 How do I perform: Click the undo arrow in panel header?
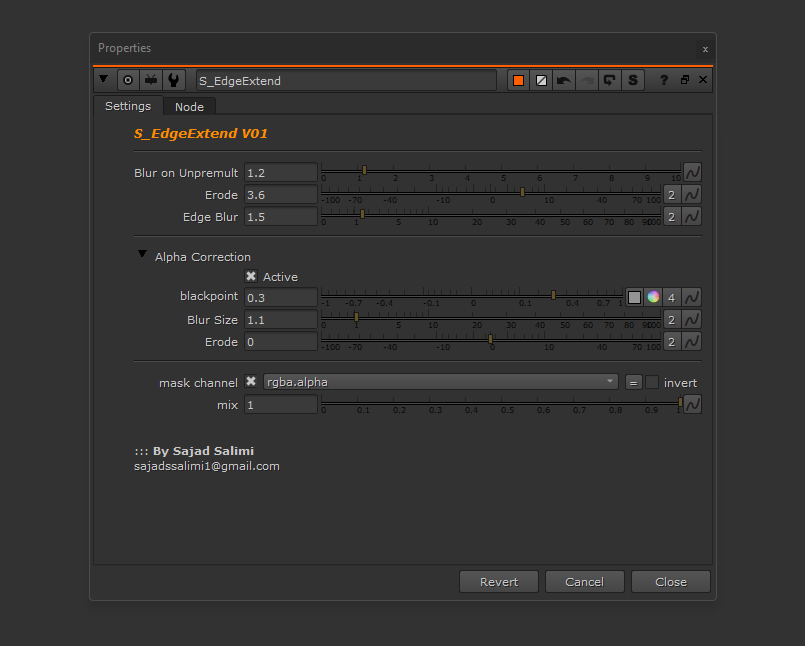(x=564, y=80)
